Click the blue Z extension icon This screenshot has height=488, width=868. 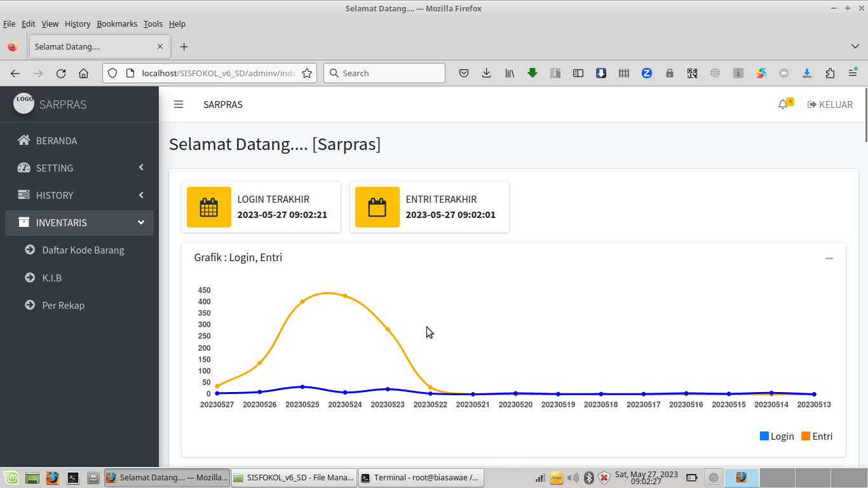647,73
